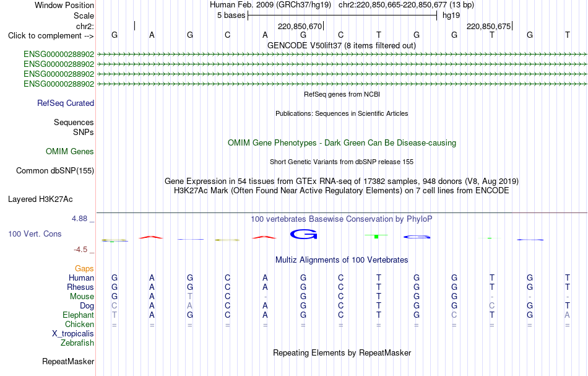Viewport: 588px width, 376px height.
Task: Select the Human alignment row label
Action: [81, 278]
